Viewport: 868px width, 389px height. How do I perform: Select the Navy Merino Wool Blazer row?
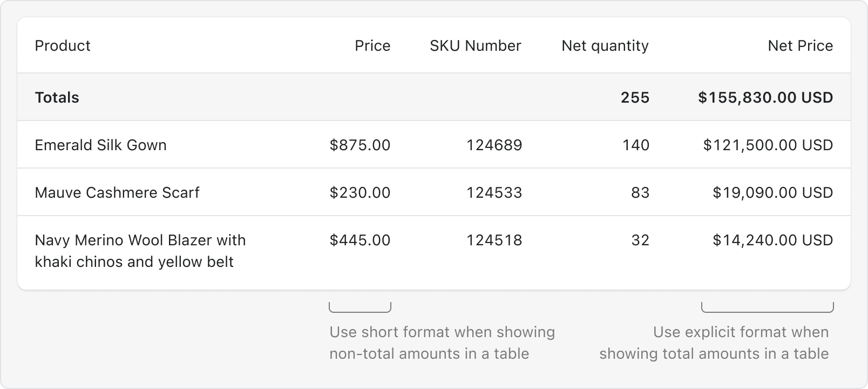(434, 252)
